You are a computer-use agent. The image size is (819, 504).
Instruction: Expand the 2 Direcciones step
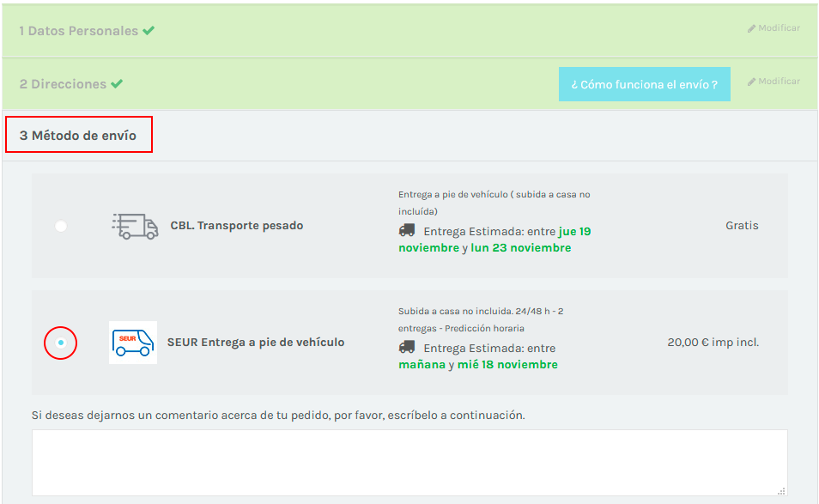click(x=63, y=84)
